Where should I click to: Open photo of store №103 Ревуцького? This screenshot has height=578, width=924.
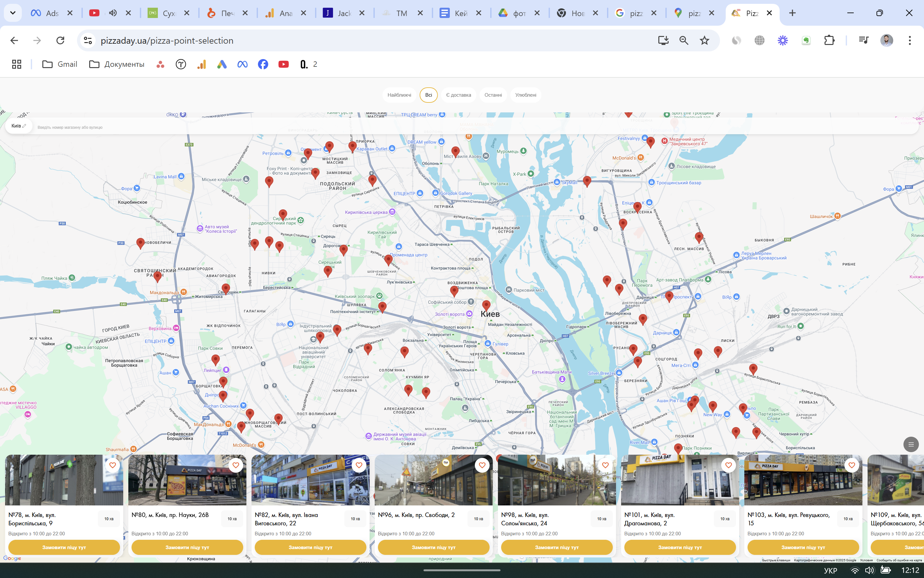pyautogui.click(x=803, y=480)
